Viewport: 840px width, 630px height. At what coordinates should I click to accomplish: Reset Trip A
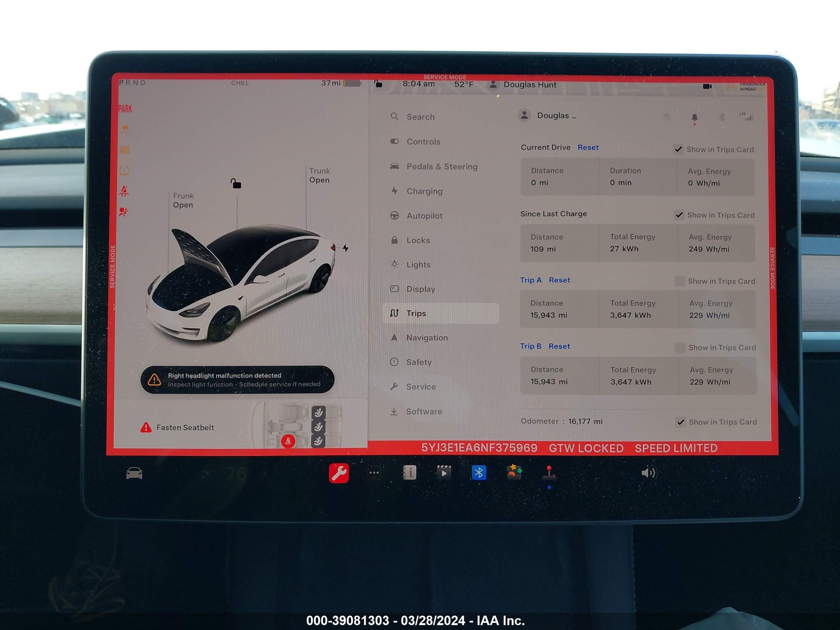coord(559,280)
